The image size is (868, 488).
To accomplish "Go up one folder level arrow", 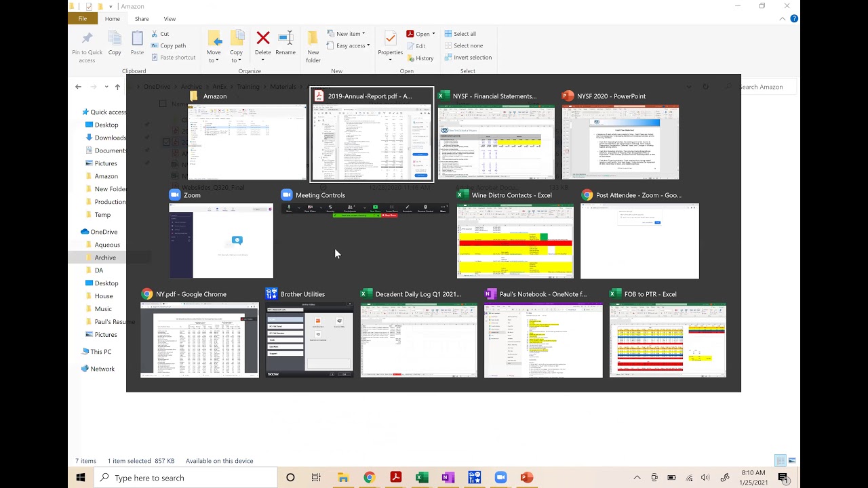I will tap(117, 87).
